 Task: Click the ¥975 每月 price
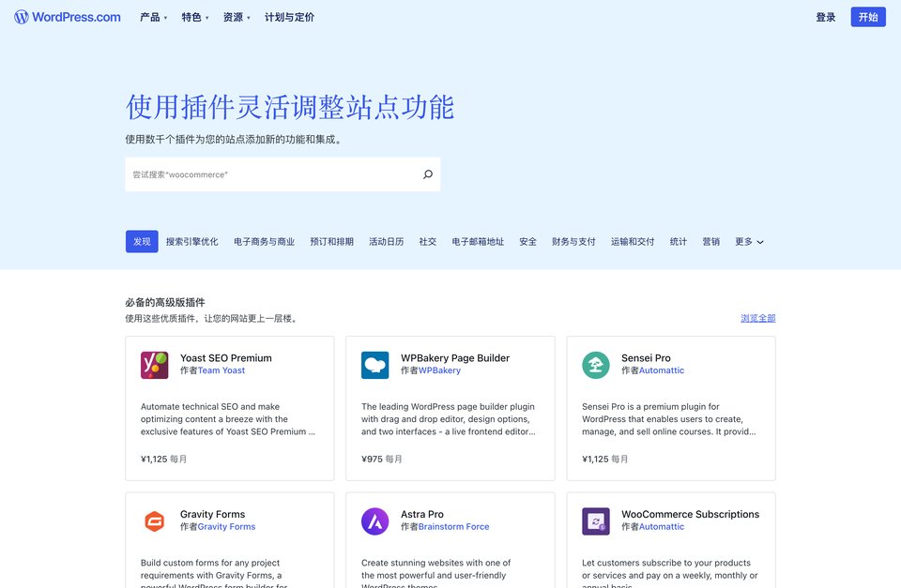point(382,459)
